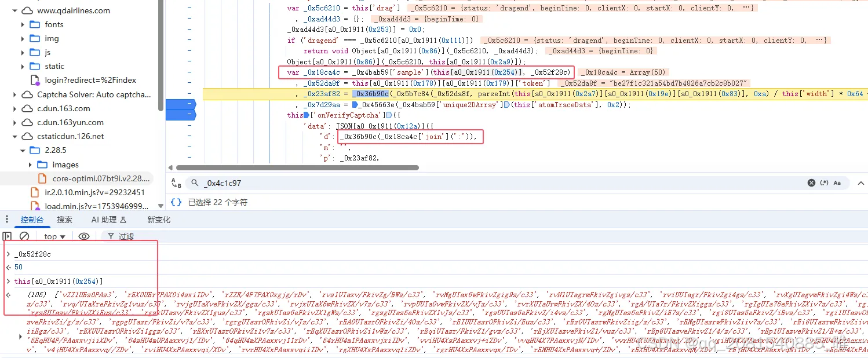Screen dimensions: 868x358
Task: Switch to the AI 助理 tab
Action: (108, 220)
